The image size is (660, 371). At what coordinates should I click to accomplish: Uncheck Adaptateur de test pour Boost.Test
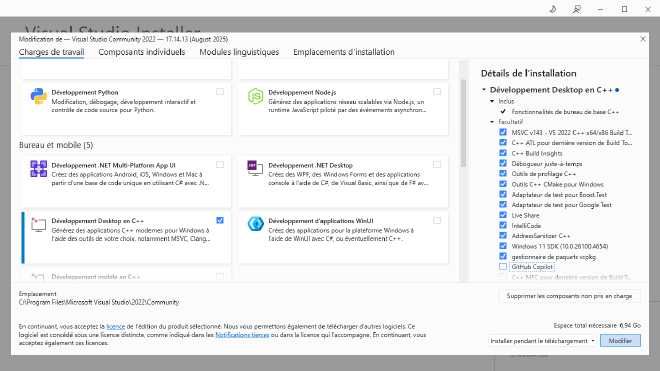[503, 194]
